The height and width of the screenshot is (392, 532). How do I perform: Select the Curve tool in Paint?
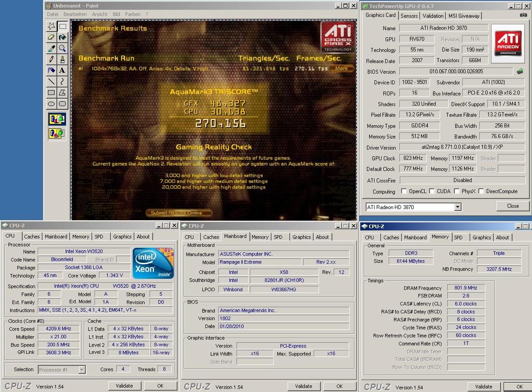click(x=63, y=81)
